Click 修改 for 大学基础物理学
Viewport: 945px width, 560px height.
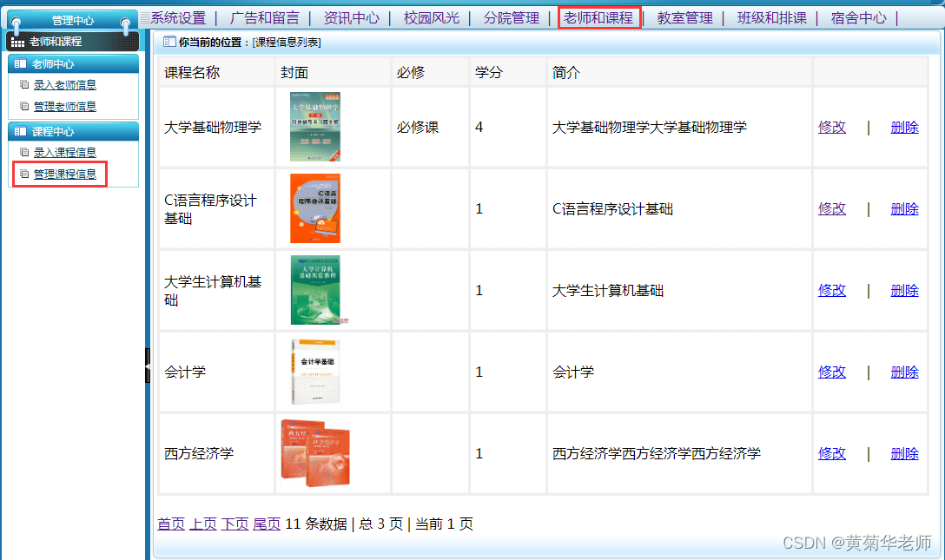coord(831,127)
